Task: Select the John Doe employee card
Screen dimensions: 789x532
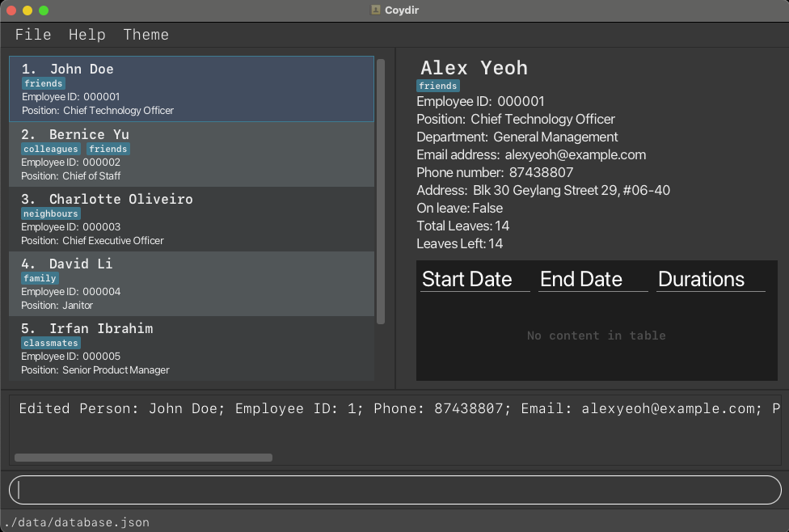Action: [x=192, y=89]
